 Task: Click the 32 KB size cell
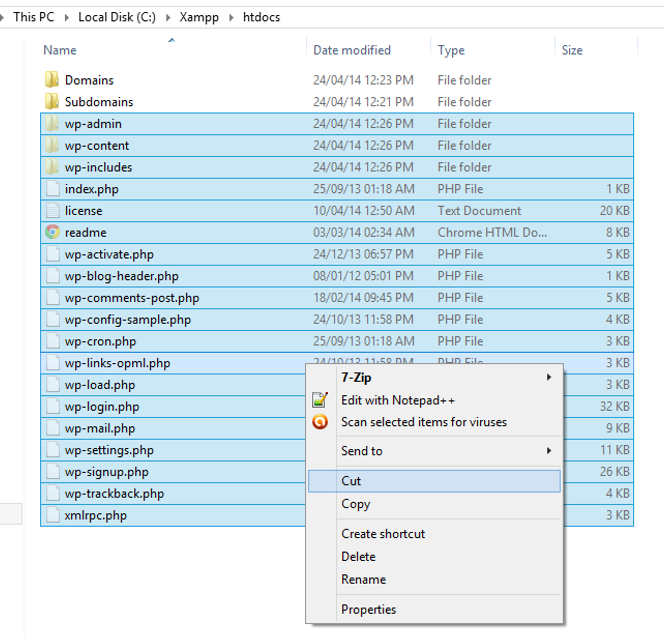pyautogui.click(x=614, y=406)
